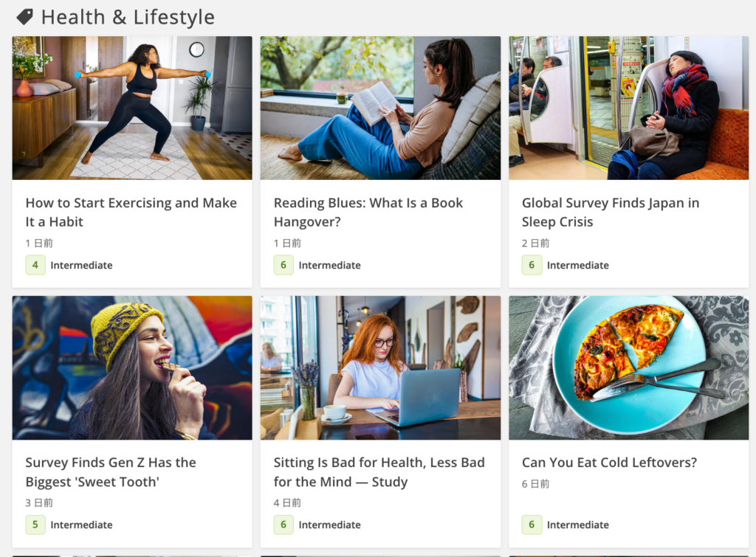Open the cold pizza on plate thumbnail
This screenshot has height=557, width=756.
click(x=628, y=367)
